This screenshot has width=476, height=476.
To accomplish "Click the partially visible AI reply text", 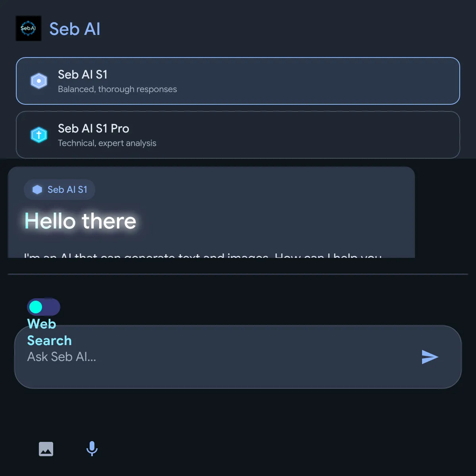I will pos(202,255).
